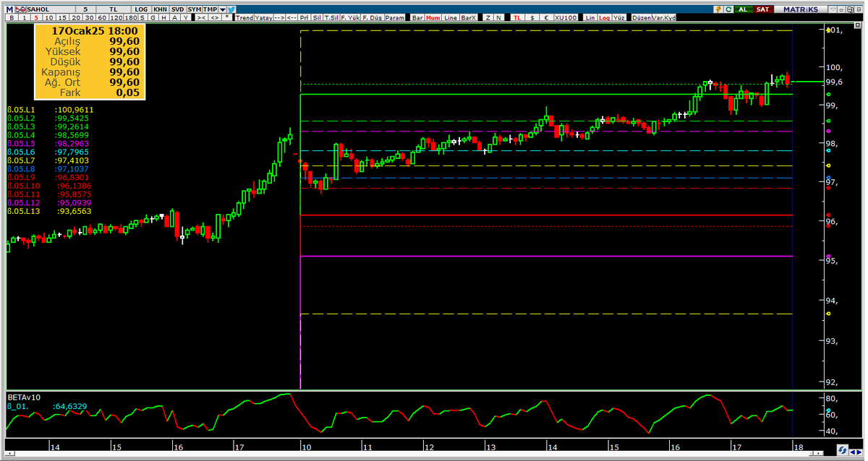Select the 60 minute period
Image resolution: width=868 pixels, height=461 pixels.
(102, 17)
